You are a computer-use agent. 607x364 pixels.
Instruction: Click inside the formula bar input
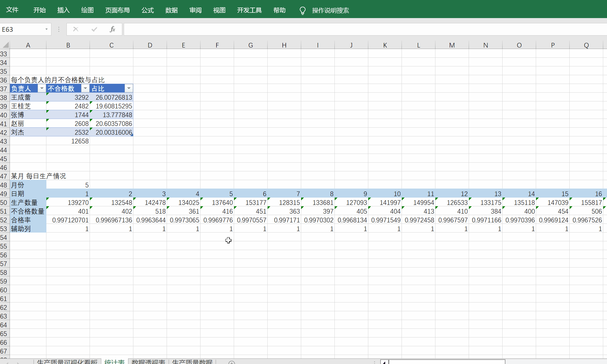pos(350,29)
